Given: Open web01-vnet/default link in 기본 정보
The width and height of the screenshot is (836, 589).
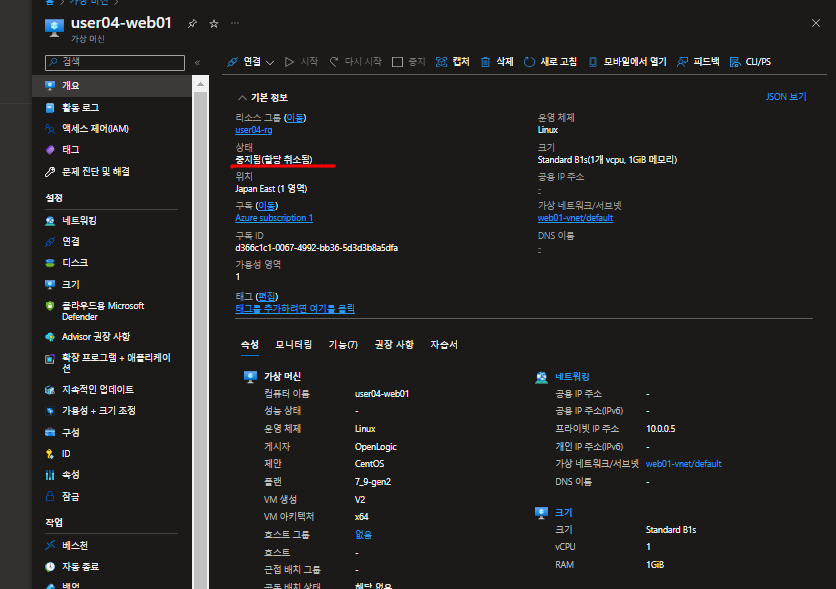Looking at the screenshot, I should [575, 218].
